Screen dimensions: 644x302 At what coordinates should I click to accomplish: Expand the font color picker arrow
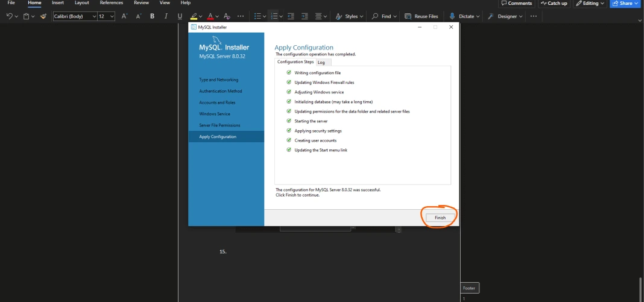217,16
